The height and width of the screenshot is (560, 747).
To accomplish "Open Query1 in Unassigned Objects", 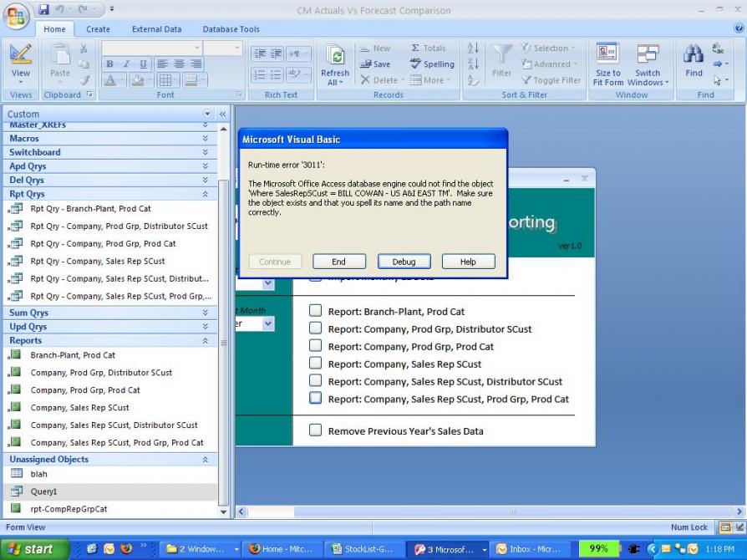I will (x=44, y=491).
